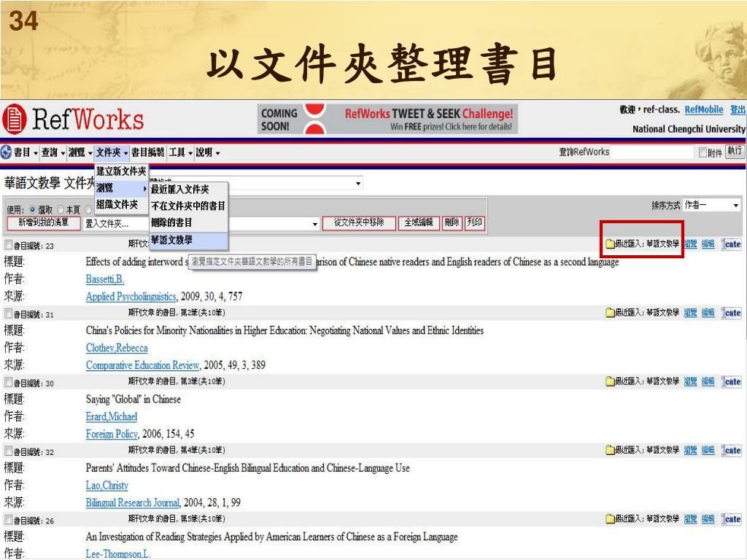Click the cate icon for record 30
The height and width of the screenshot is (560, 747).
click(731, 381)
